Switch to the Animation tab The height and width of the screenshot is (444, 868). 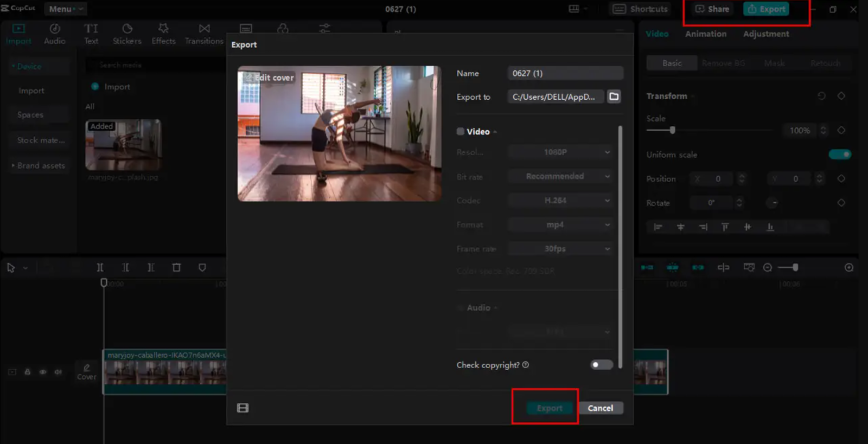coord(705,34)
